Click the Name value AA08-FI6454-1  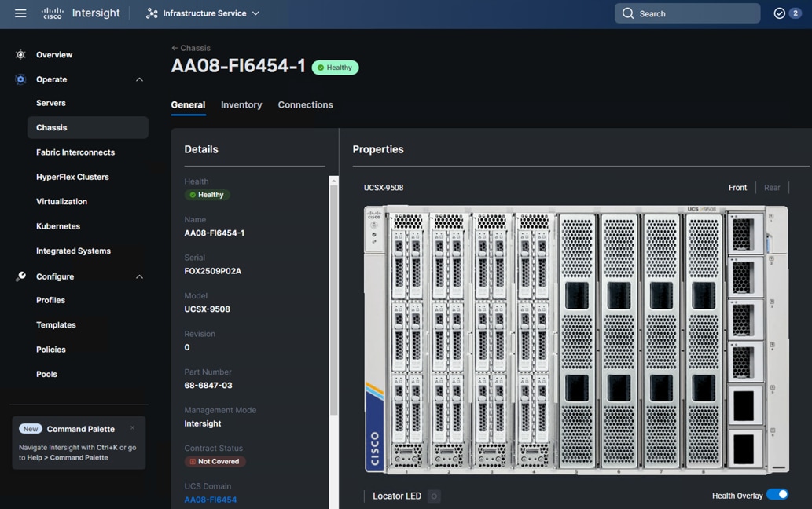tap(215, 233)
